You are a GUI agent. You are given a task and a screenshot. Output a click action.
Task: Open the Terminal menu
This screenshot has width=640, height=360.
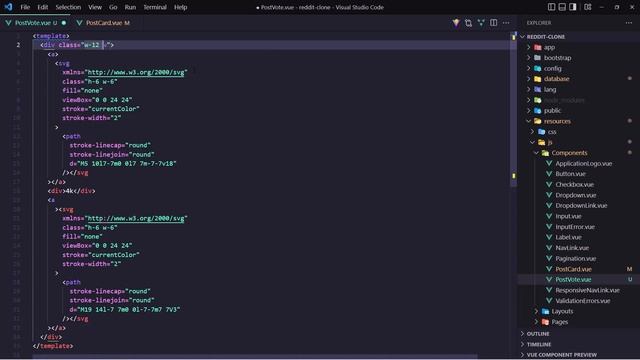pyautogui.click(x=155, y=7)
